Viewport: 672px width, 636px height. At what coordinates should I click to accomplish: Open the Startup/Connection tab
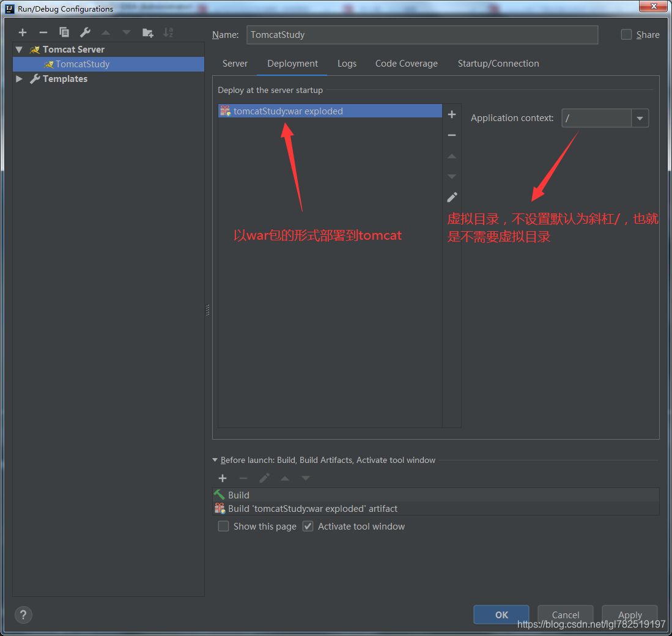pos(498,64)
